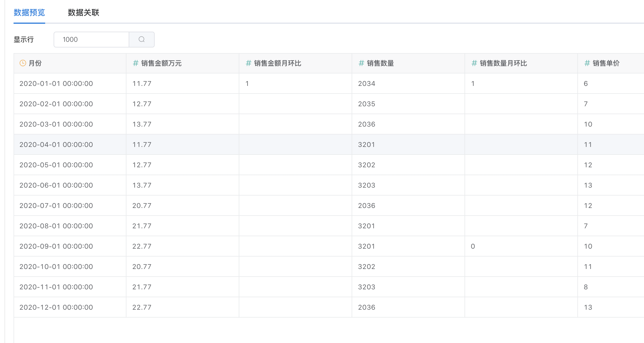Click the # icon of 销售数量 column

click(x=361, y=63)
